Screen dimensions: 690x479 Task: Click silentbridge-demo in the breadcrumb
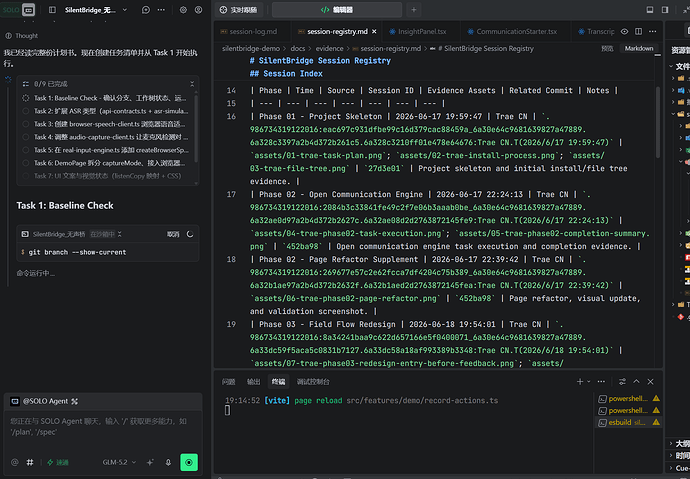tap(251, 48)
